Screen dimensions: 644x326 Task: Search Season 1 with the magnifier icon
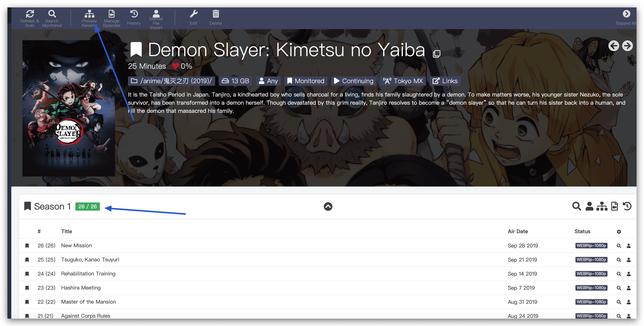point(577,206)
